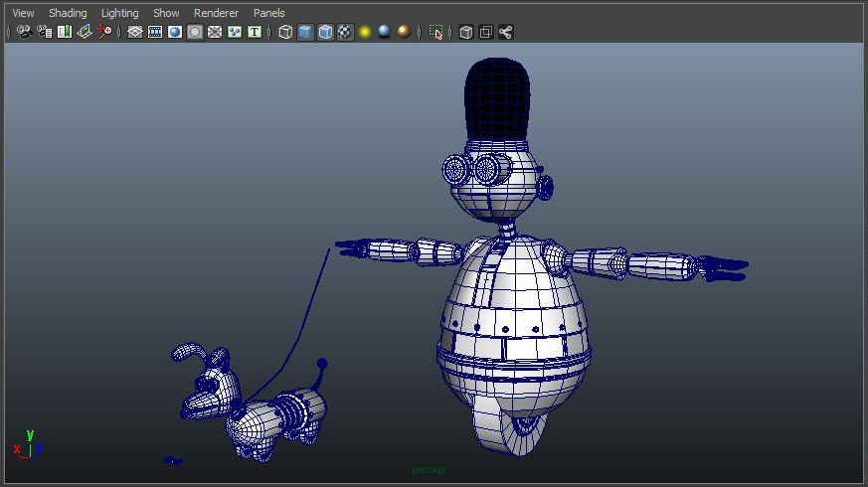
Task: Open the Show menu
Action: click(x=166, y=13)
